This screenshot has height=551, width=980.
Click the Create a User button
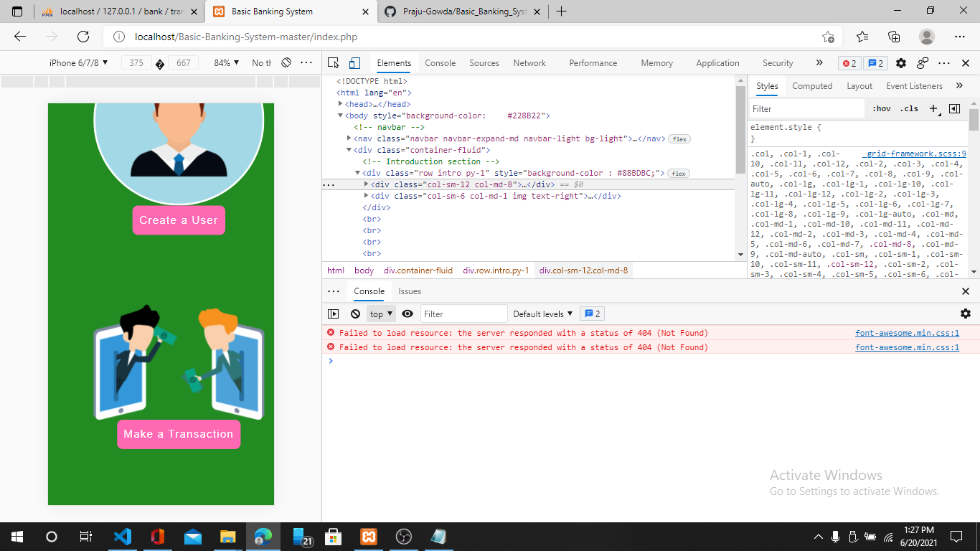[x=178, y=220]
